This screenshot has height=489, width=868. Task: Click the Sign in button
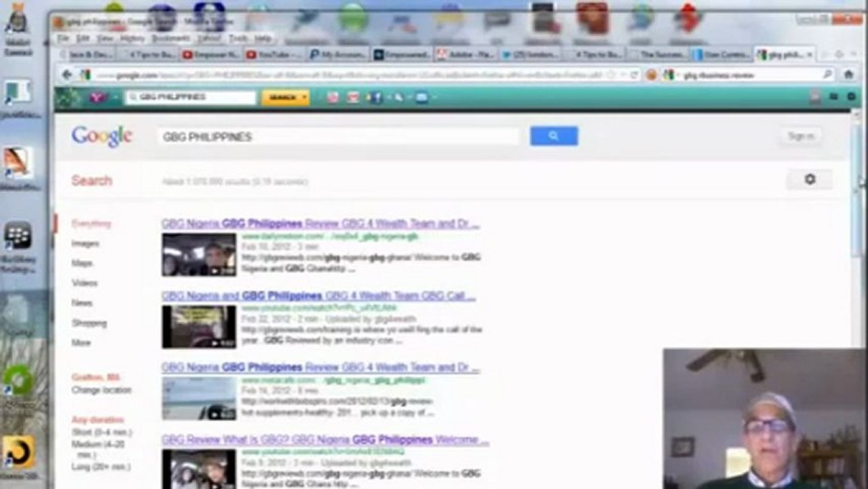tap(801, 136)
